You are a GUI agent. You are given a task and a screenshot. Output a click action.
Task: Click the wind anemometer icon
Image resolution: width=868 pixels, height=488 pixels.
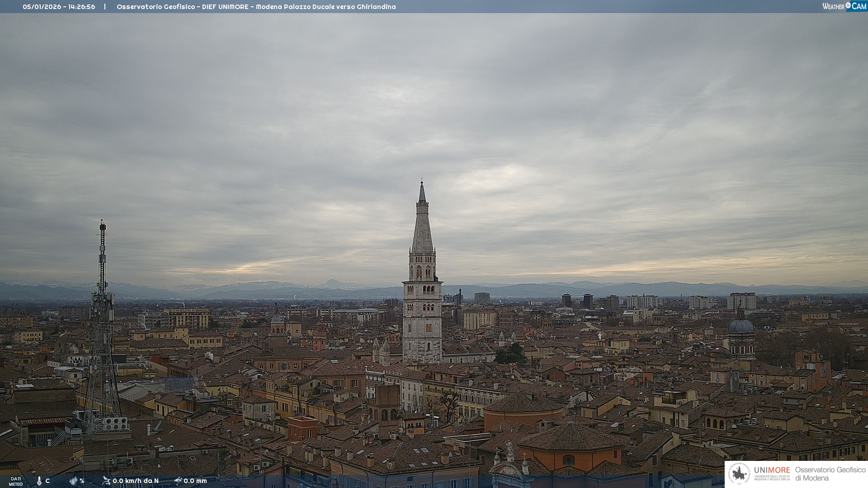click(106, 481)
